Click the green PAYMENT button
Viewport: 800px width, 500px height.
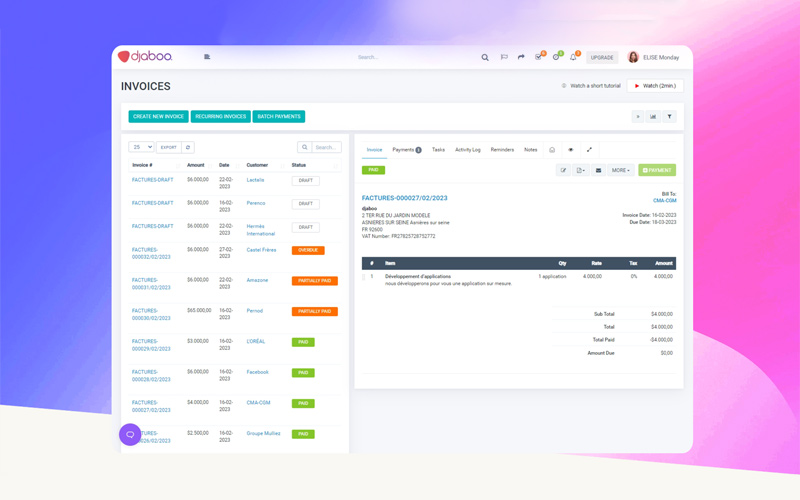click(657, 170)
